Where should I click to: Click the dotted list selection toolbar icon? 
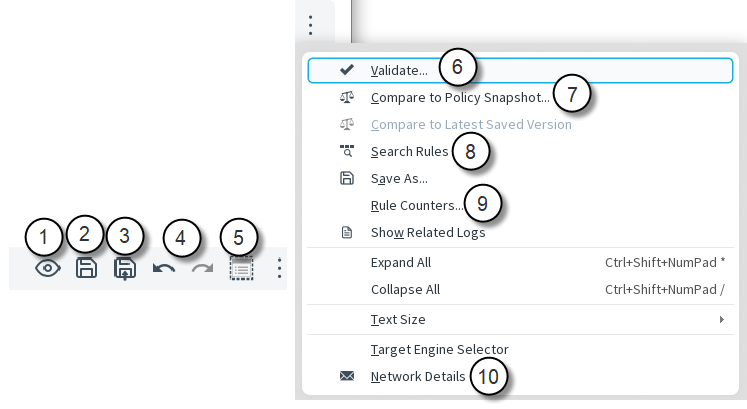click(240, 269)
